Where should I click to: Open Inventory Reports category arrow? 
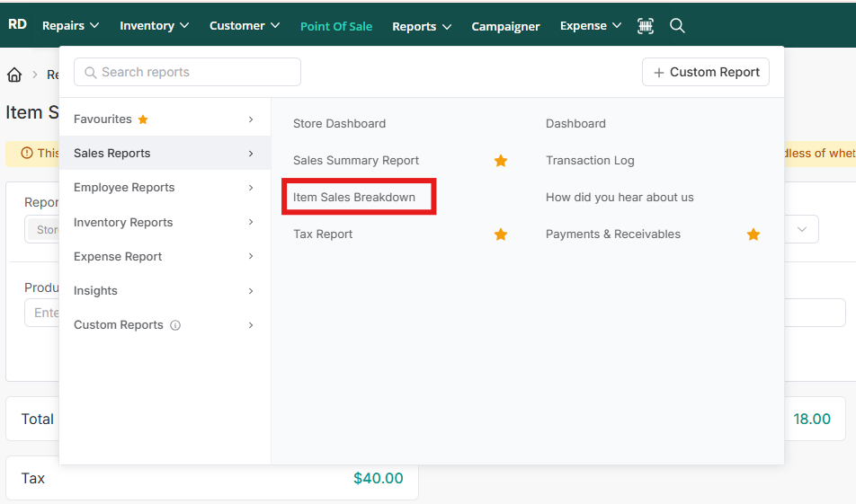click(251, 222)
